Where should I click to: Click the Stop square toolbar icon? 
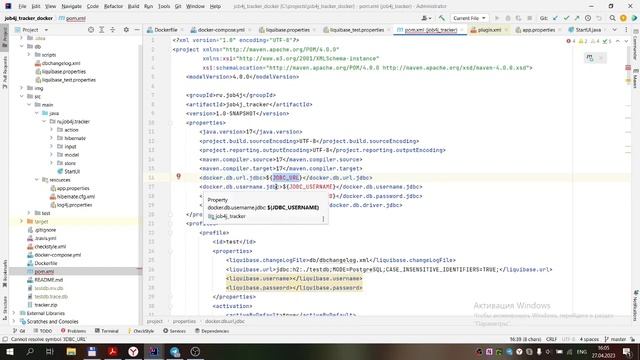(530, 18)
